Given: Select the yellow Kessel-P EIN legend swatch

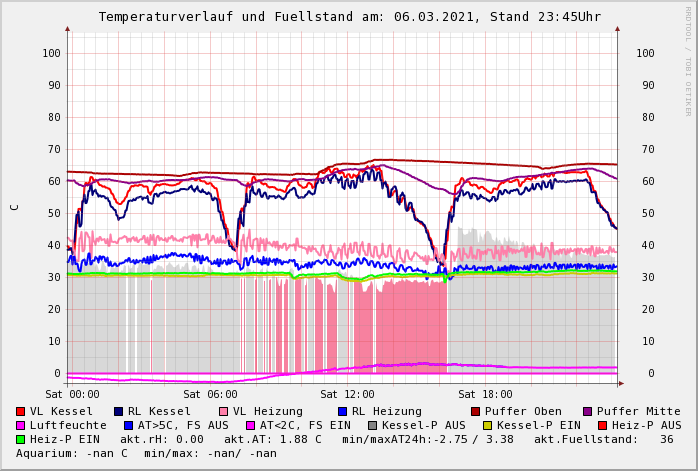Looking at the screenshot, I should click(x=488, y=425).
